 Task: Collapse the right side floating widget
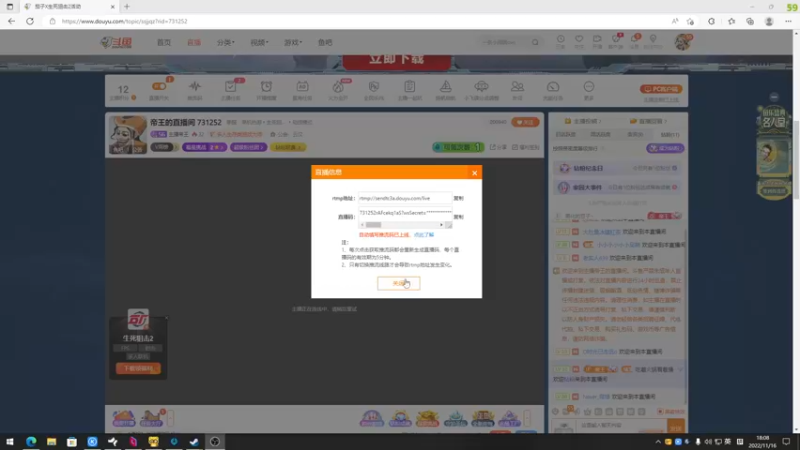[774, 97]
